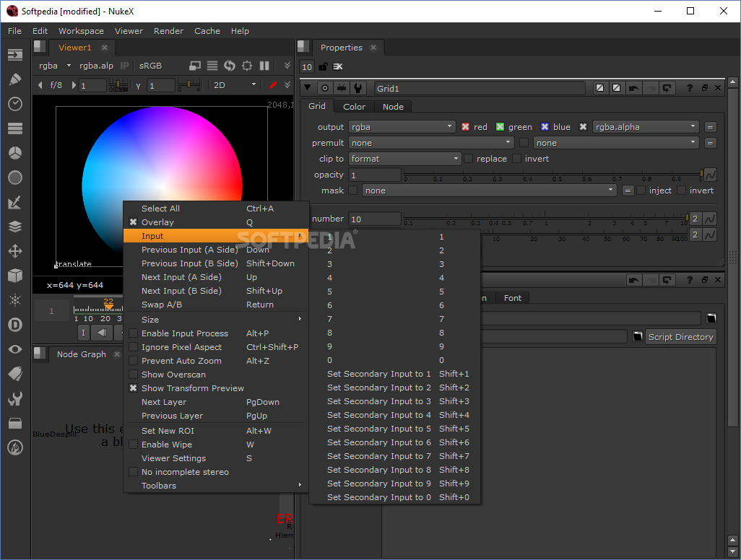Open help for Grid1 node (question mark)

coord(690,88)
